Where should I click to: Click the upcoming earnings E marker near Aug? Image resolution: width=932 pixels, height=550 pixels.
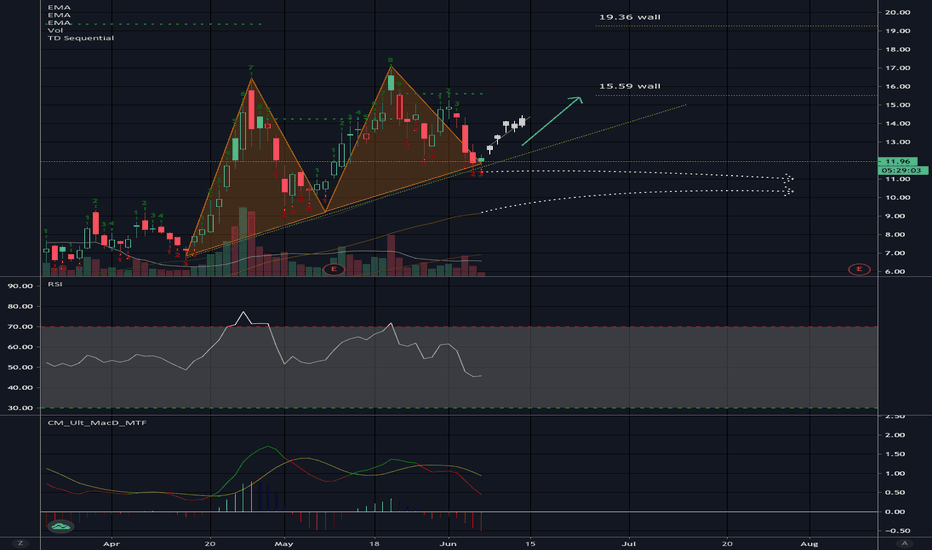859,269
